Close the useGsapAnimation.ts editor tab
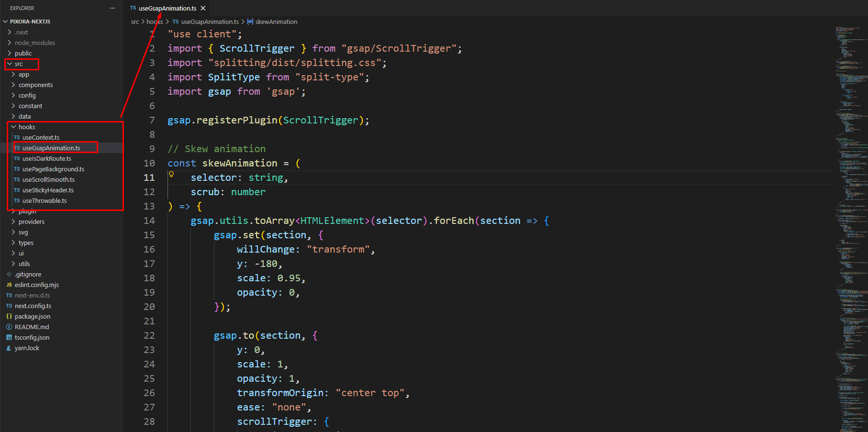 coord(203,8)
